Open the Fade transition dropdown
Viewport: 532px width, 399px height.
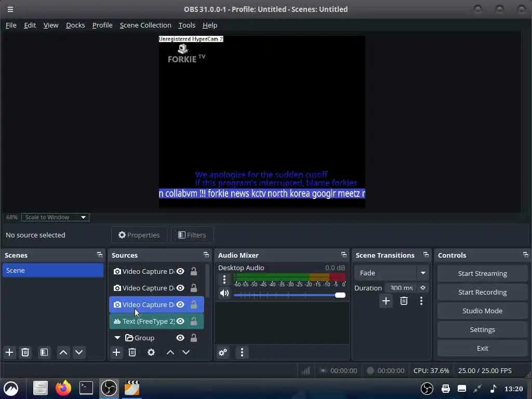click(x=391, y=273)
